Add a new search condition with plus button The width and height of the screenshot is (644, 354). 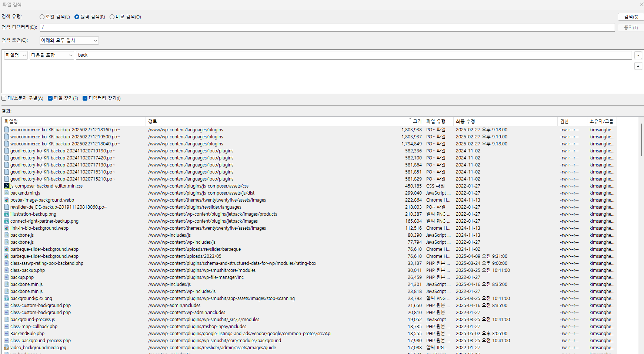[x=638, y=66]
